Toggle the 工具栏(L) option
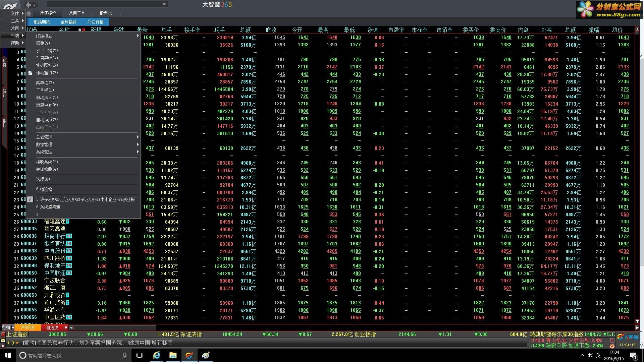 click(x=83, y=90)
